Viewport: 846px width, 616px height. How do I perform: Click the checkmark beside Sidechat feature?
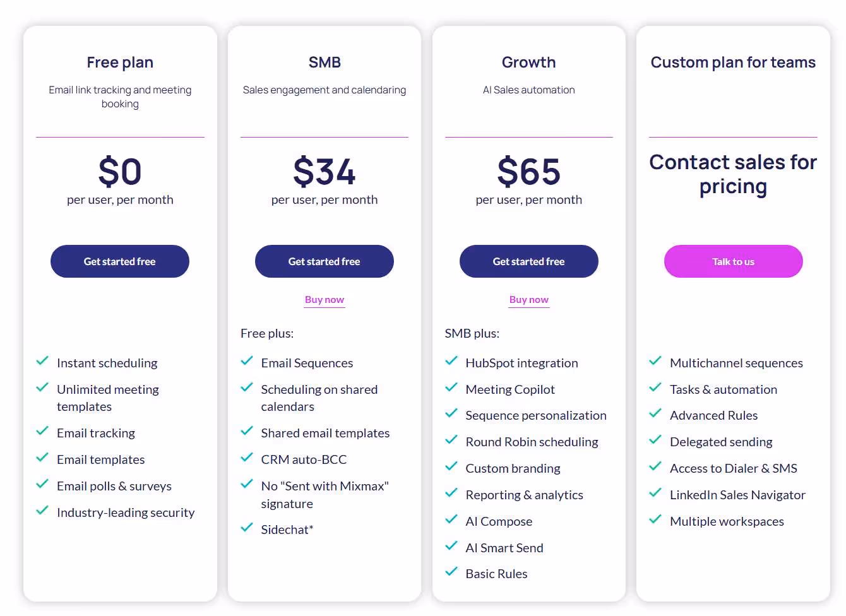point(247,528)
